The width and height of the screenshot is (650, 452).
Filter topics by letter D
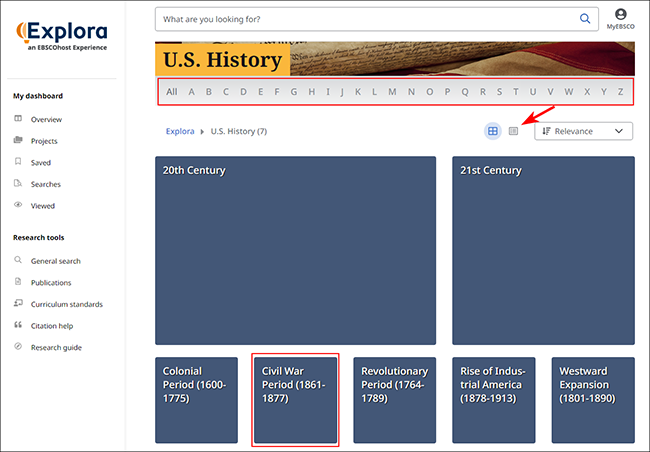243,92
